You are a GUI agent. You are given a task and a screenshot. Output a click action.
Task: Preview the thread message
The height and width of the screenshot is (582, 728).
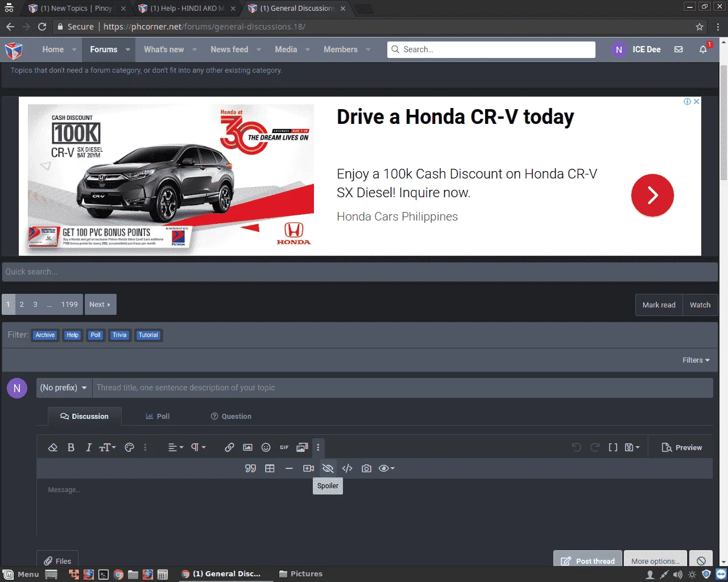tap(682, 447)
